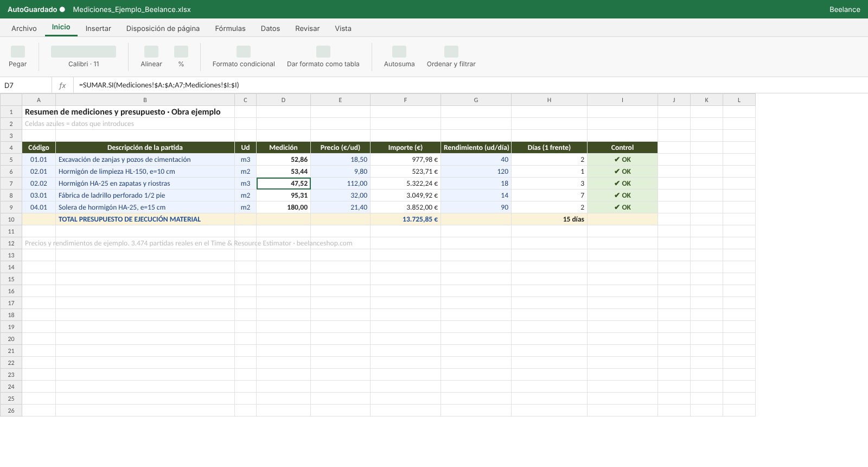Toggle the AutoGuardado switch
Viewport: 868px width, 467px height.
(x=62, y=9)
